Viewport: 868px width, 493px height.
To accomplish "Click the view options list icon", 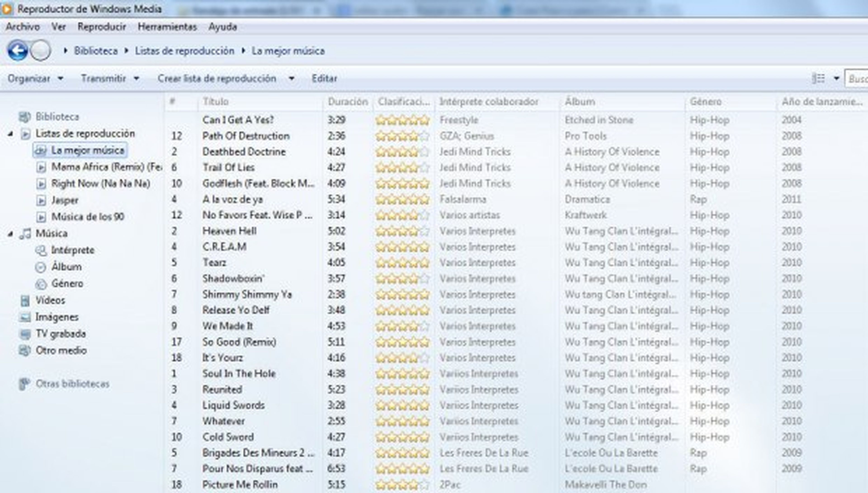I will (818, 78).
